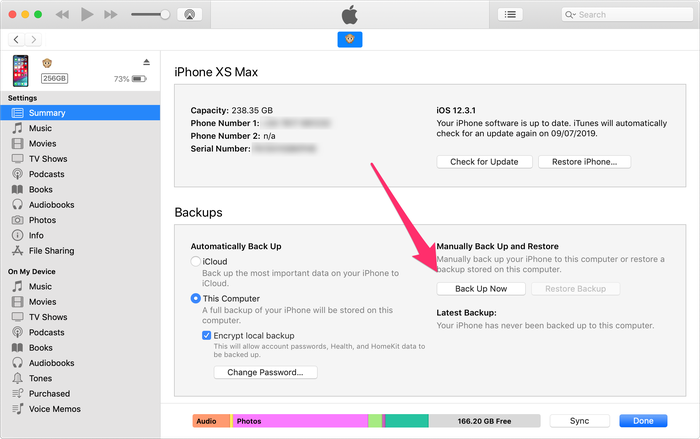Go back with the left chevron
This screenshot has height=439, width=700.
tap(17, 40)
